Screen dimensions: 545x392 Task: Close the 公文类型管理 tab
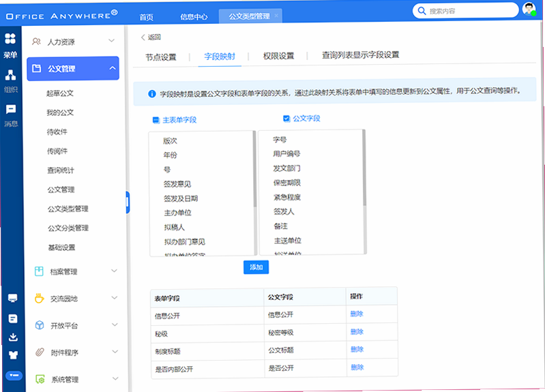click(276, 15)
